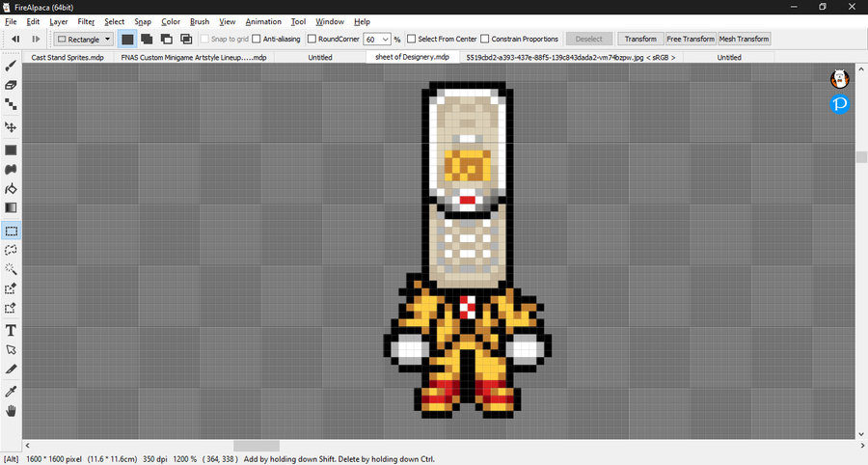Open the Window menu
Image resolution: width=868 pixels, height=465 pixels.
click(330, 21)
